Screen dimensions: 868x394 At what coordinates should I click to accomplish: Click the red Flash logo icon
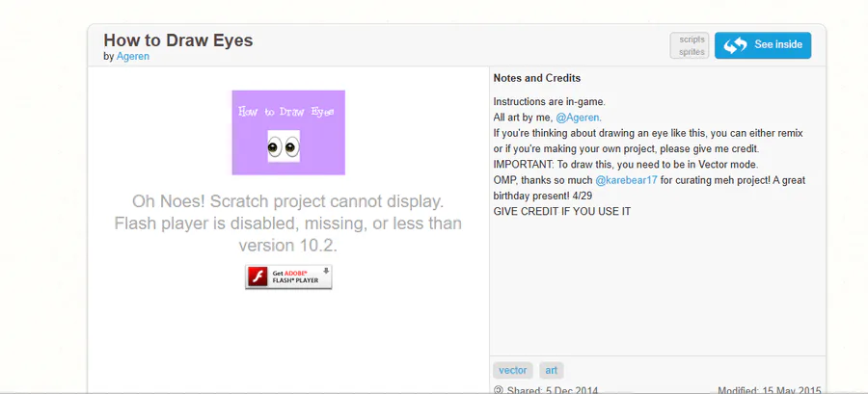coord(258,276)
